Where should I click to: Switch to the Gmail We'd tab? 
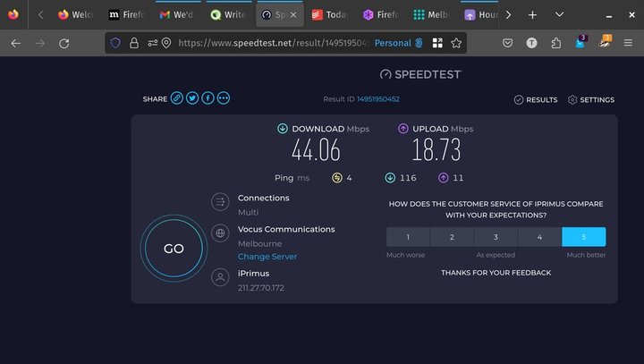[x=177, y=15]
